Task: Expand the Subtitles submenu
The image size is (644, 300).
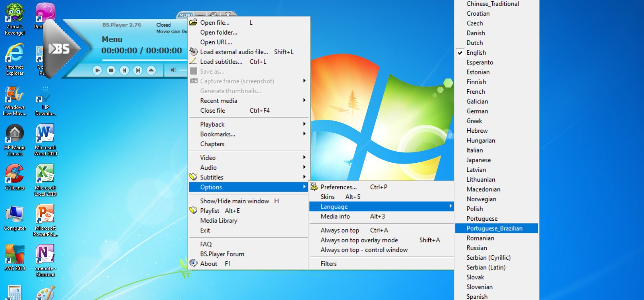Action: [248, 178]
